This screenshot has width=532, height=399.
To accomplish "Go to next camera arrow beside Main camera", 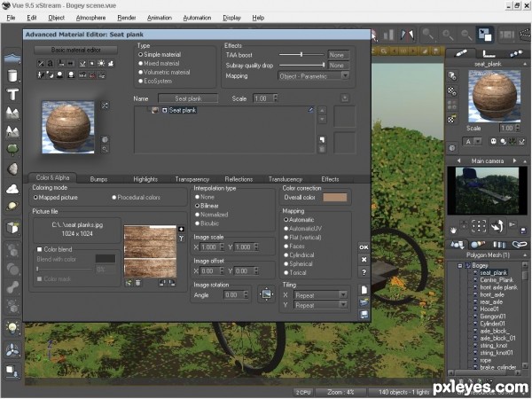I will pos(514,160).
